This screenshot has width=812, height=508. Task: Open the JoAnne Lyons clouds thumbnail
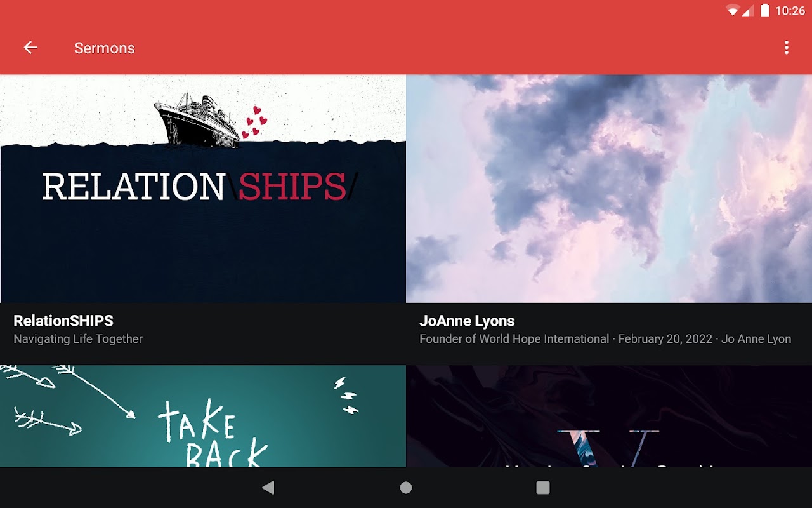pyautogui.click(x=609, y=189)
